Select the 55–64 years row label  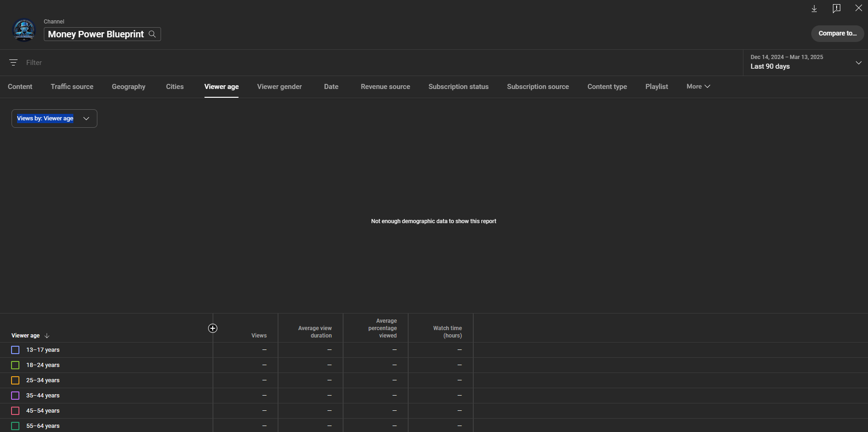[43, 426]
